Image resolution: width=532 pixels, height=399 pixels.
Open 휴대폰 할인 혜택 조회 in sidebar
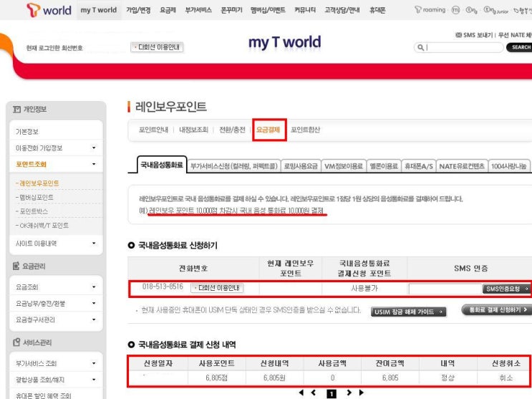click(44, 395)
